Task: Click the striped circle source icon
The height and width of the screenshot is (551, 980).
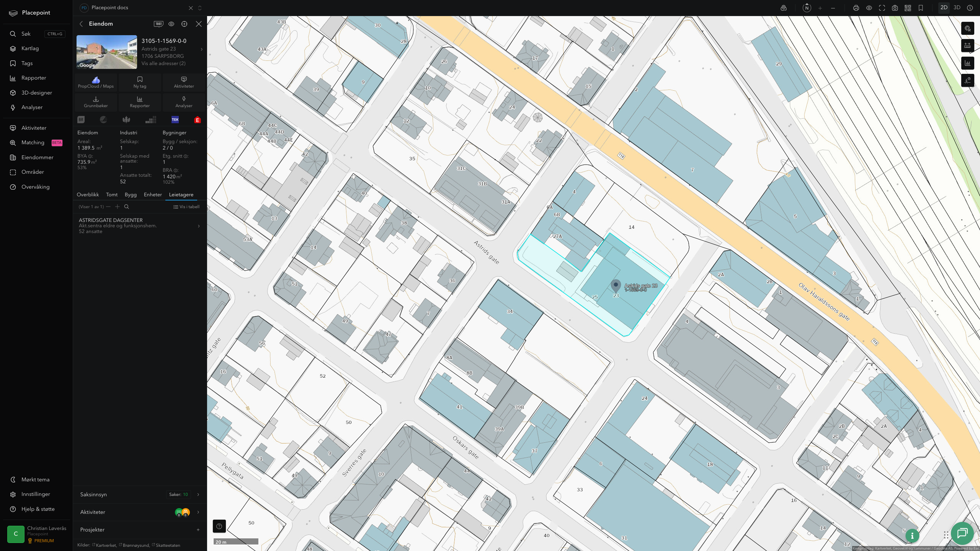Action: coord(103,120)
